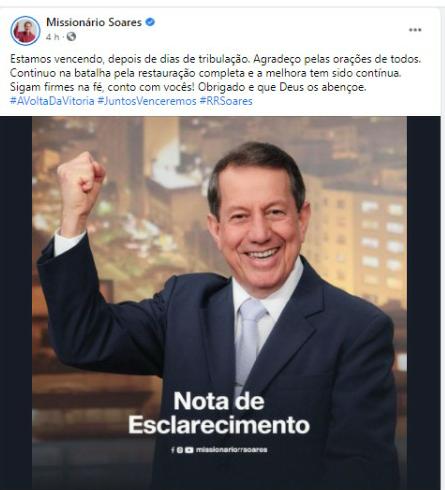Click the 'Nota de Esclarecimento' headline text
The height and width of the screenshot is (490, 445).
tap(219, 413)
